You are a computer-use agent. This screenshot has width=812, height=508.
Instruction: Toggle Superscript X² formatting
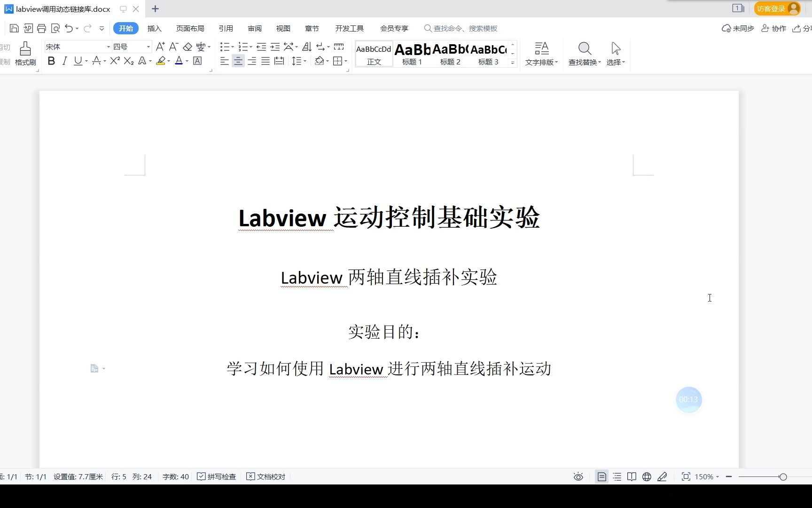click(x=115, y=61)
